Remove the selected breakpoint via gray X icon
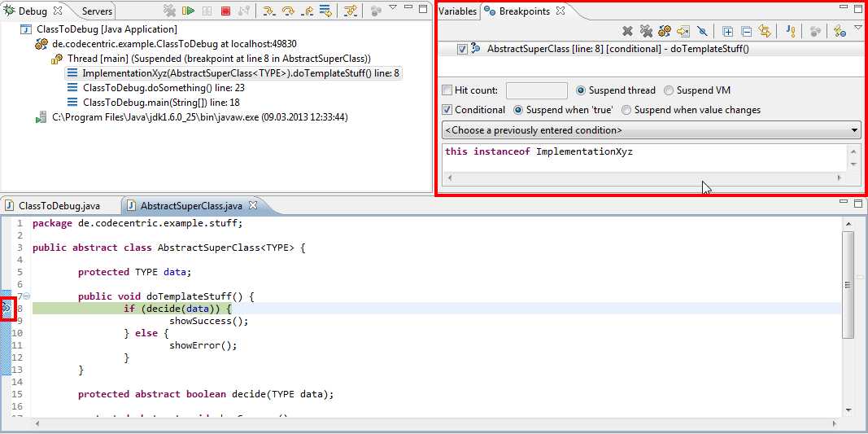Screen dimensions: 868x434 point(627,31)
